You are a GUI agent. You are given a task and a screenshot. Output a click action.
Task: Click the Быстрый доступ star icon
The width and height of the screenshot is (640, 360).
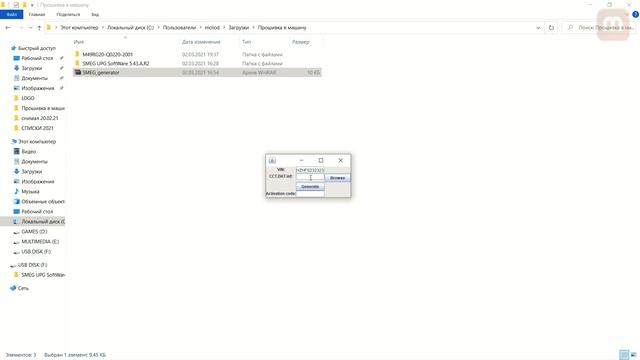[x=13, y=48]
